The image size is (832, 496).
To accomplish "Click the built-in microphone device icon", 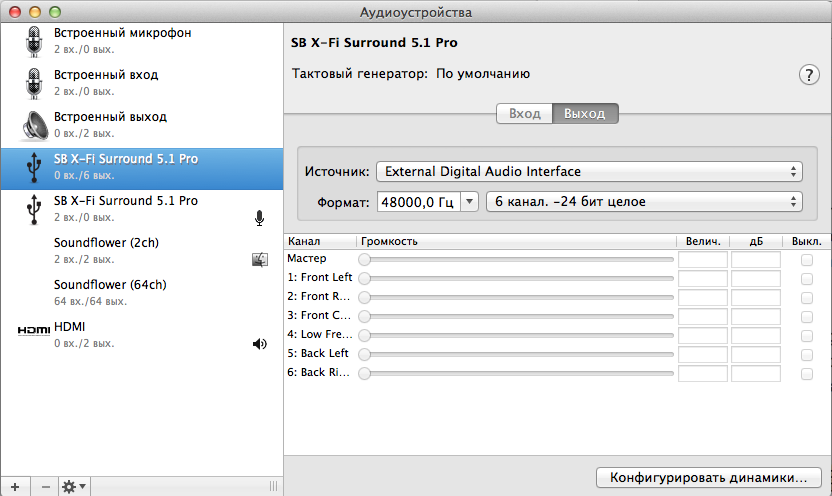I will [x=33, y=41].
